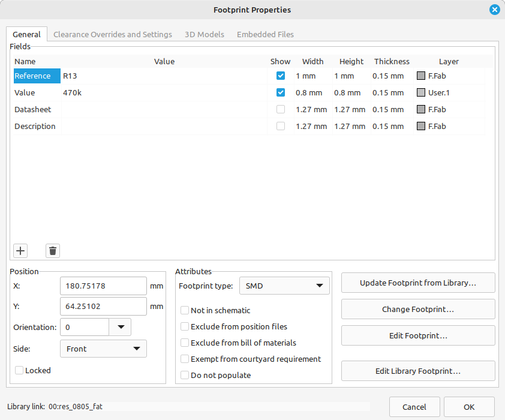Click the Y position input field
The height and width of the screenshot is (420, 505).
[x=103, y=306]
